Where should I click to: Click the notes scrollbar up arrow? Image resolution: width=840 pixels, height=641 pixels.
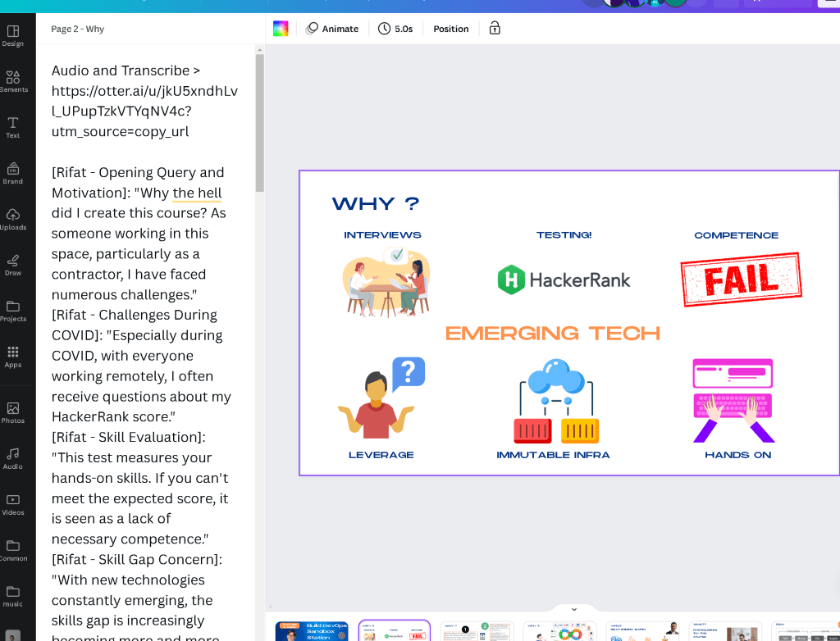[x=260, y=50]
